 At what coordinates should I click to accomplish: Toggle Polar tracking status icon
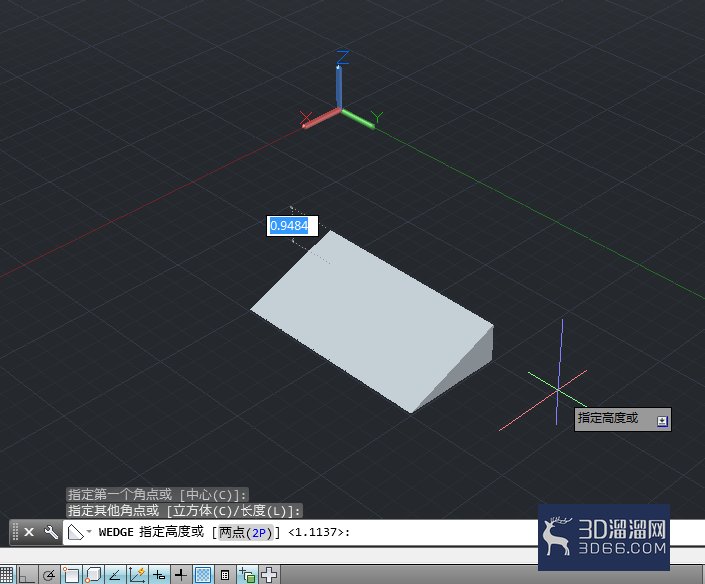click(x=49, y=575)
